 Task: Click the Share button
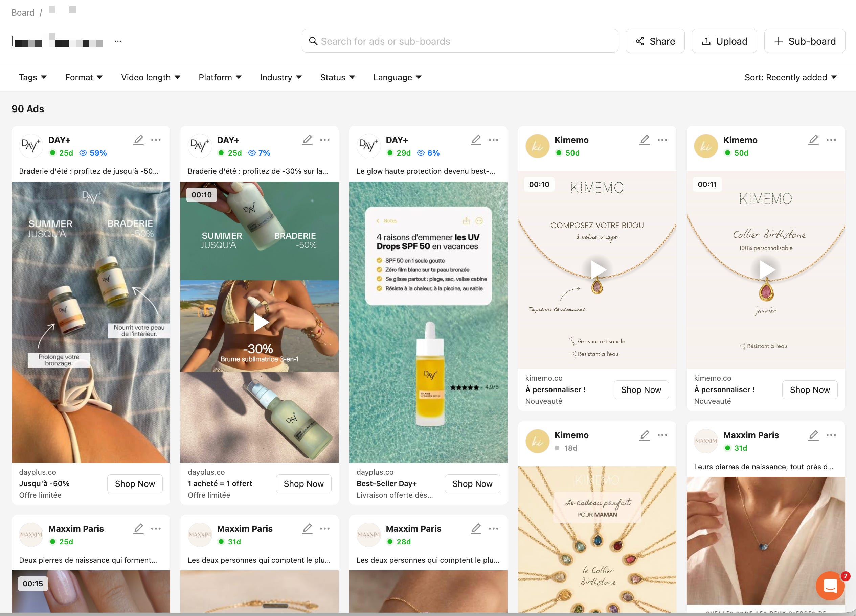655,41
